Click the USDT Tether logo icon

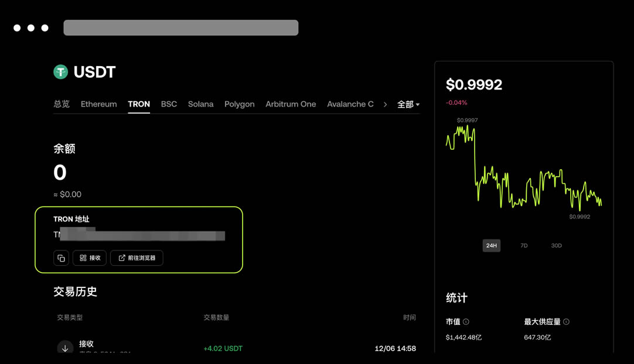[61, 72]
